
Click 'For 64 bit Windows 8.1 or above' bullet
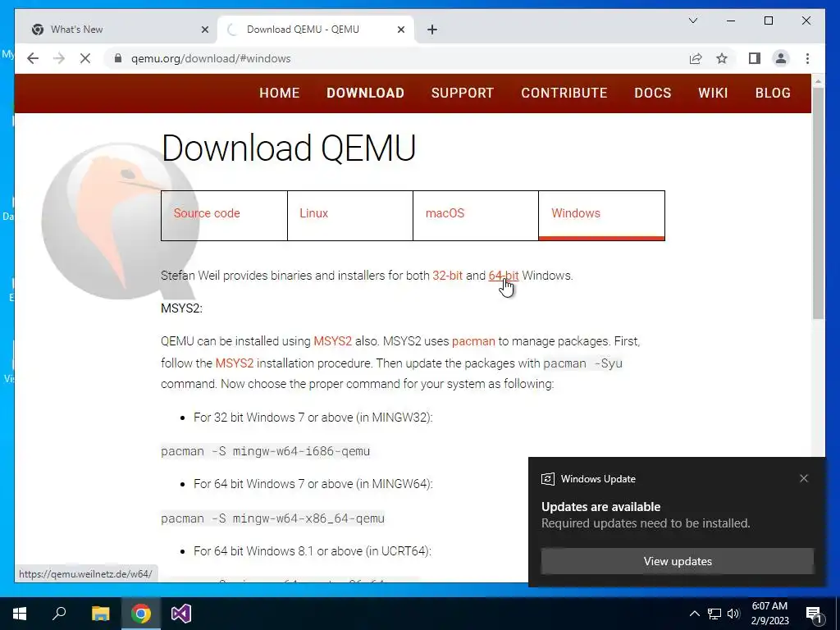[313, 550]
